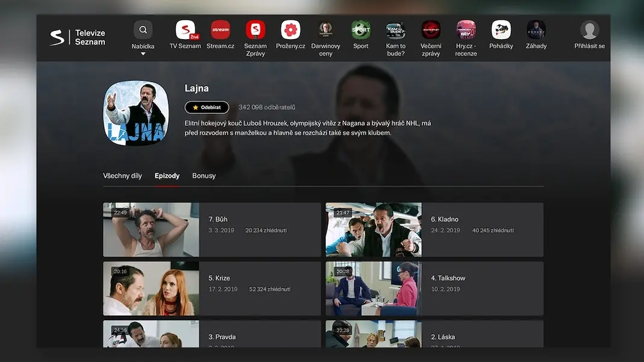The image size is (644, 362).
Task: Open the TV Seznam live channel icon
Action: pyautogui.click(x=185, y=30)
